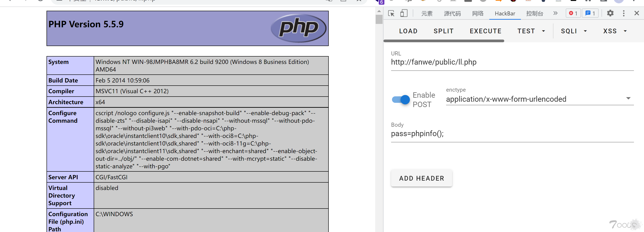This screenshot has width=644, height=232.
Task: Click the Server API value CGI/FastCGI
Action: point(112,177)
